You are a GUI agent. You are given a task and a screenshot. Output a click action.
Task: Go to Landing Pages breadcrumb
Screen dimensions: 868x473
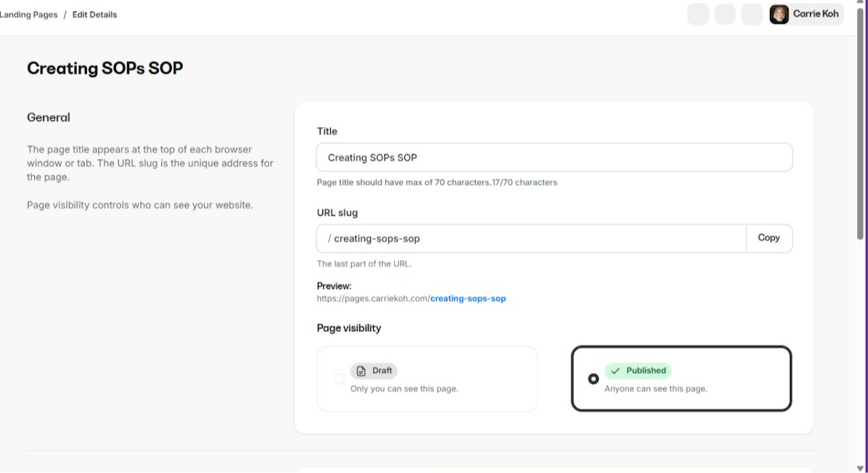(28, 15)
